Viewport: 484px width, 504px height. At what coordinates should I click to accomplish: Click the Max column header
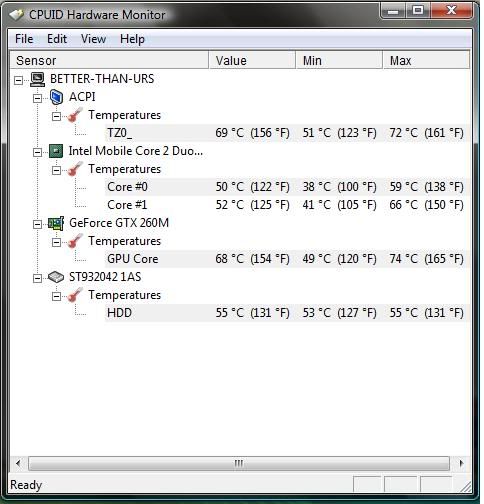tap(426, 60)
